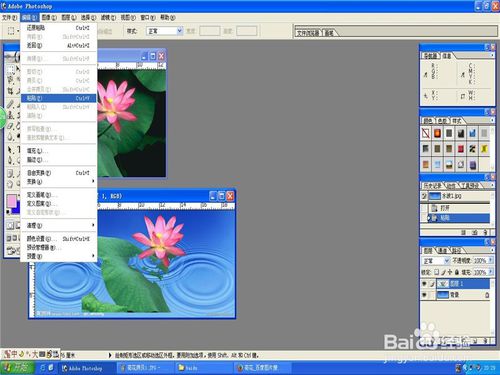Expand the Transform (变换) submenu in Edit menu
This screenshot has height=375, width=500.
pyautogui.click(x=59, y=182)
